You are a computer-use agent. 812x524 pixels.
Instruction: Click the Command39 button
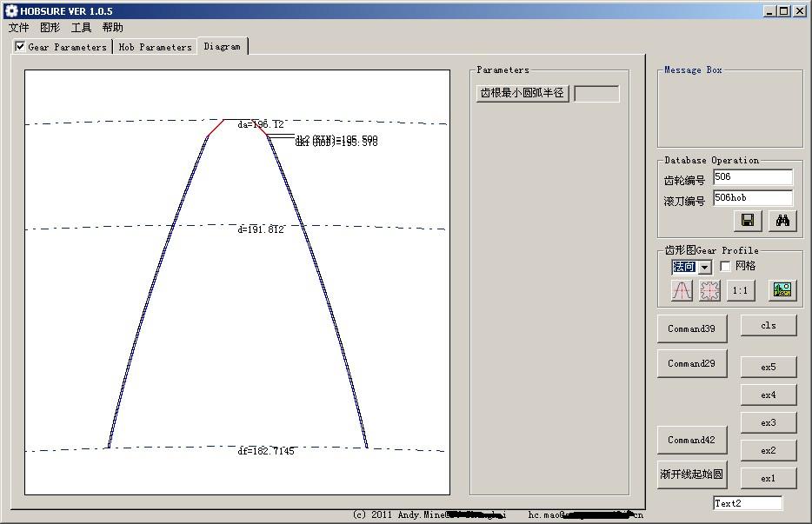(692, 328)
